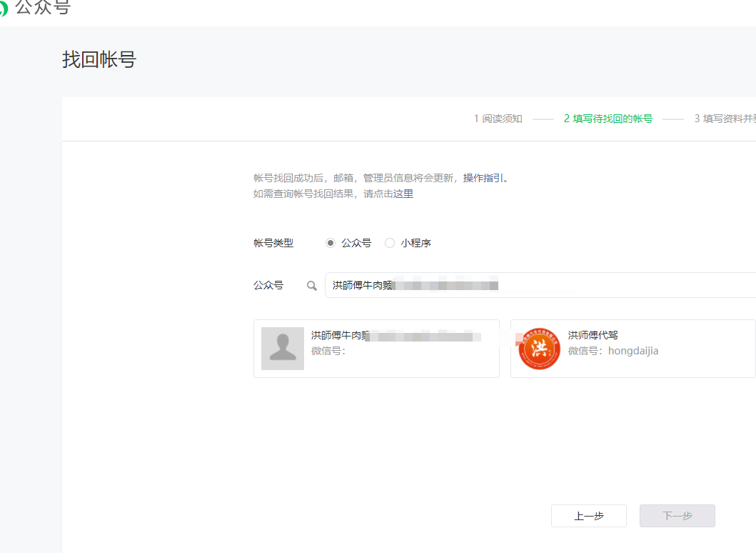Click the 找回帐号 page heading
This screenshot has height=553, width=756.
99,60
